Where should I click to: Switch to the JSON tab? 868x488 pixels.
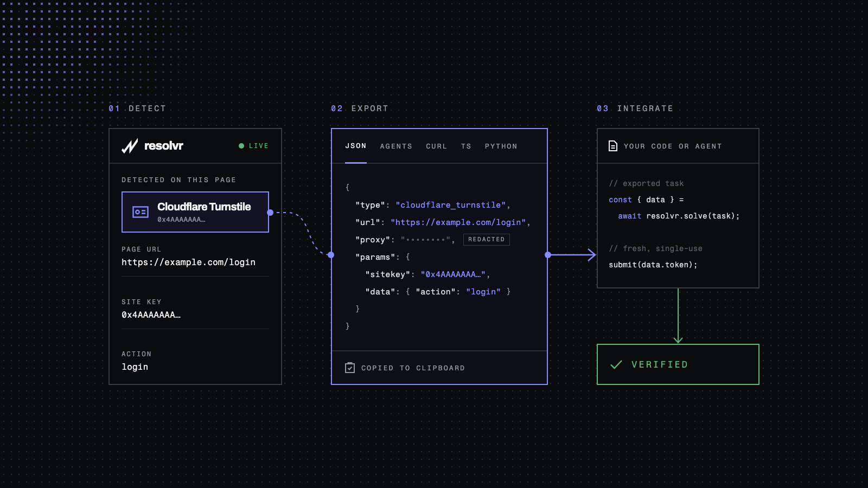(x=356, y=146)
